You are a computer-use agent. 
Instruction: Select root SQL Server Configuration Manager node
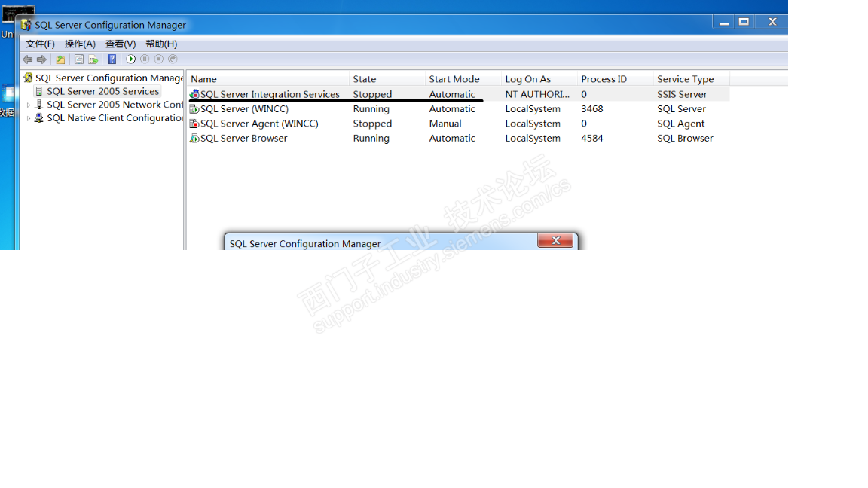(109, 78)
